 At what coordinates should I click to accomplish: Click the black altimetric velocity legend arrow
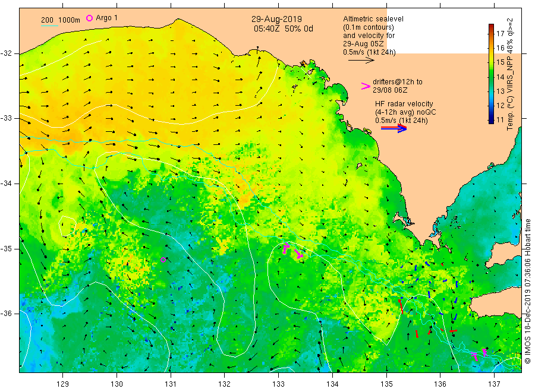361,61
